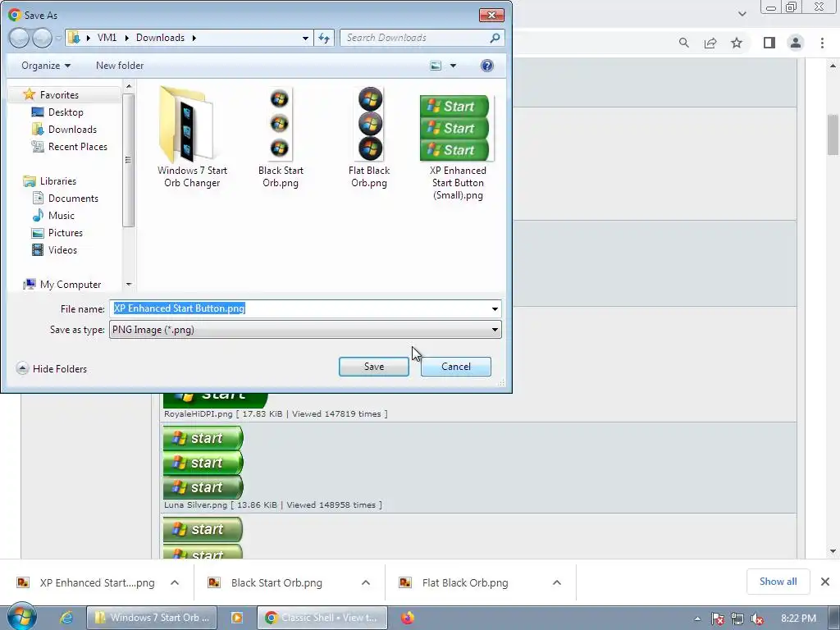Image resolution: width=840 pixels, height=630 pixels.
Task: Click the volume icon in the system tray
Action: point(757,619)
